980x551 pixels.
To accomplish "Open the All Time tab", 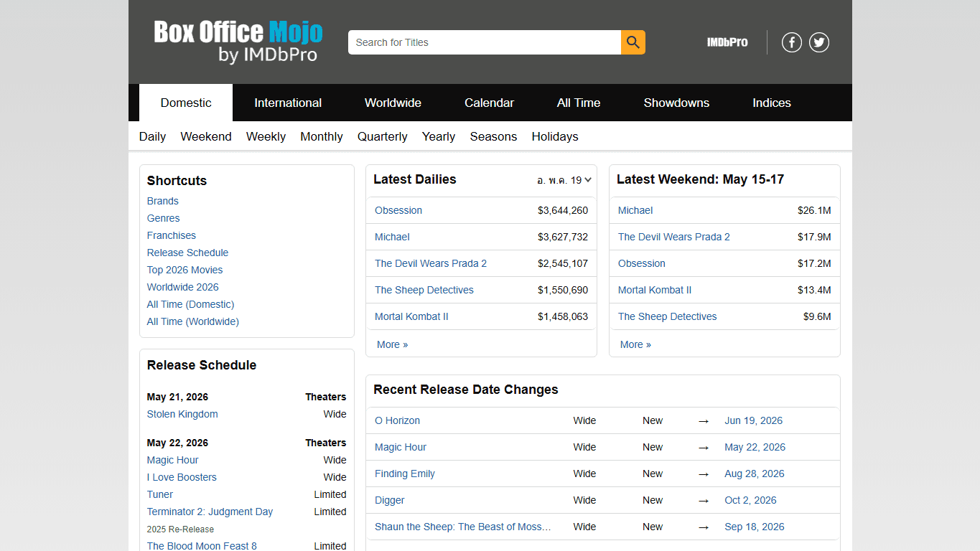I will (x=579, y=103).
